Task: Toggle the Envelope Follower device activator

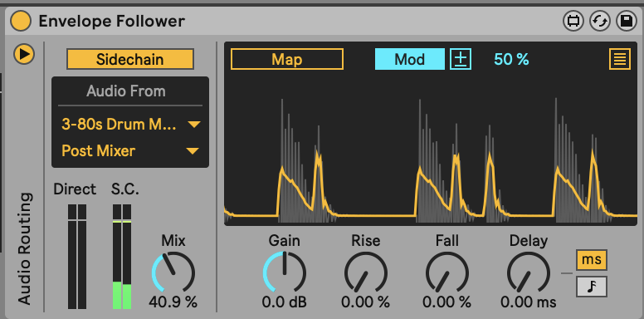Action: point(21,21)
